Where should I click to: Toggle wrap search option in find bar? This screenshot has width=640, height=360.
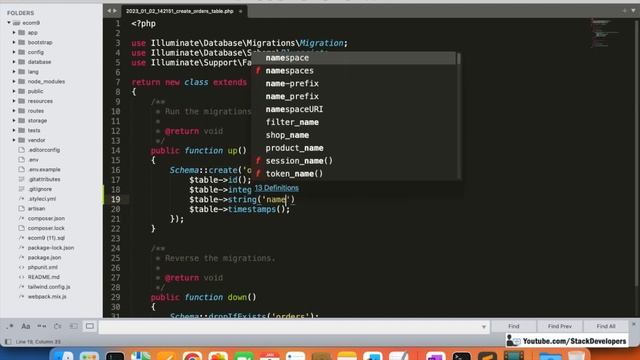pos(58,326)
